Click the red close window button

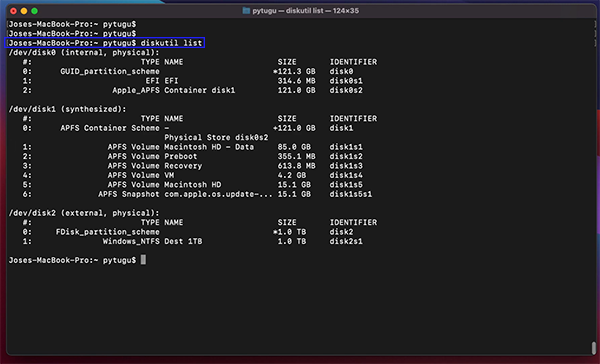(13, 11)
